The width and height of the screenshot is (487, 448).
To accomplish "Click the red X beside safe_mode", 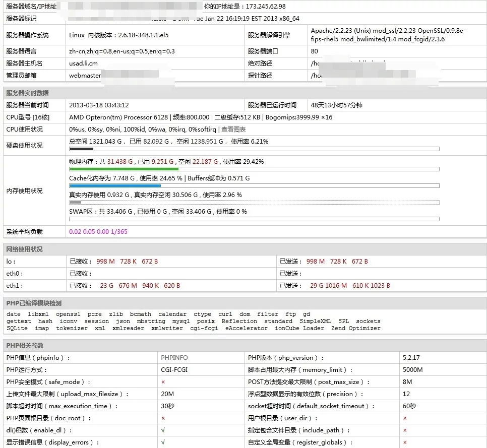I will [163, 382].
